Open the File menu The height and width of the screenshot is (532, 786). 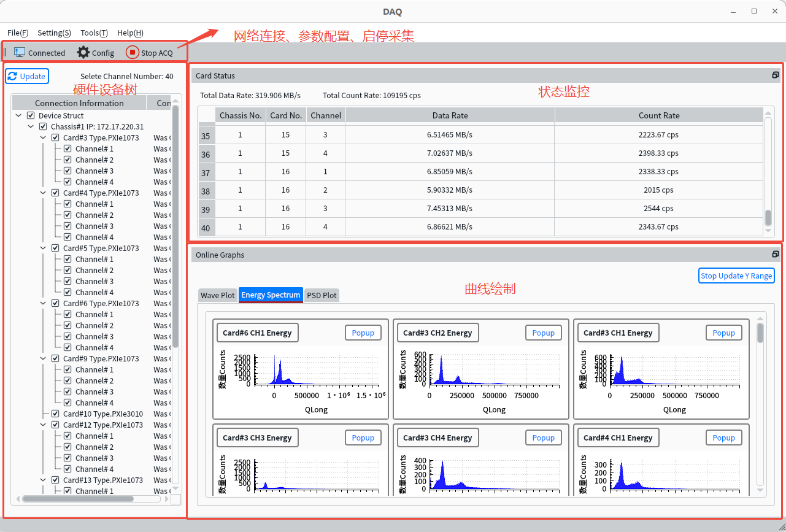coord(18,33)
